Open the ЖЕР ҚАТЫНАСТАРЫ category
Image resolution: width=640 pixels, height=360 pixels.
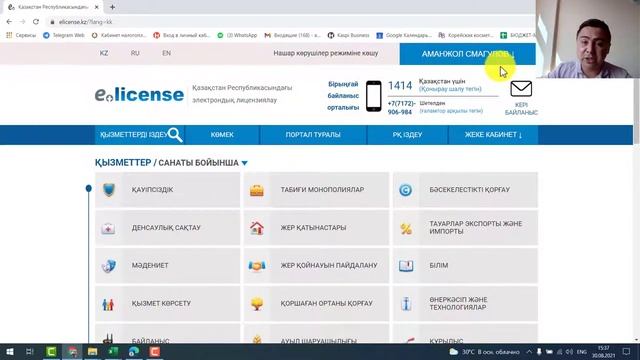point(316,228)
